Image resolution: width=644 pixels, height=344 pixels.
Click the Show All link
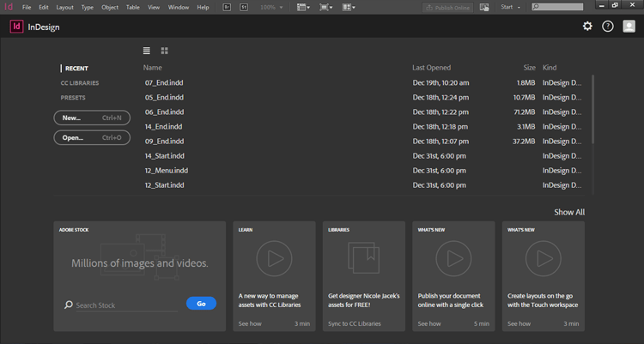pyautogui.click(x=569, y=212)
